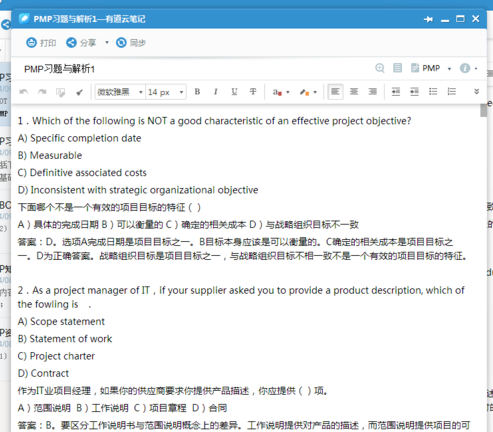This screenshot has width=493, height=432.
Task: Toggle the bulleted list
Action: pos(433,91)
